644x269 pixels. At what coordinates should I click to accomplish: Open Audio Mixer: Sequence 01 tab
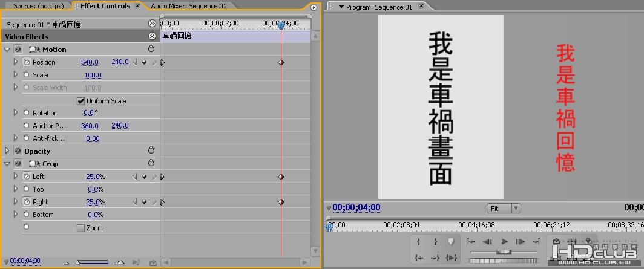188,6
